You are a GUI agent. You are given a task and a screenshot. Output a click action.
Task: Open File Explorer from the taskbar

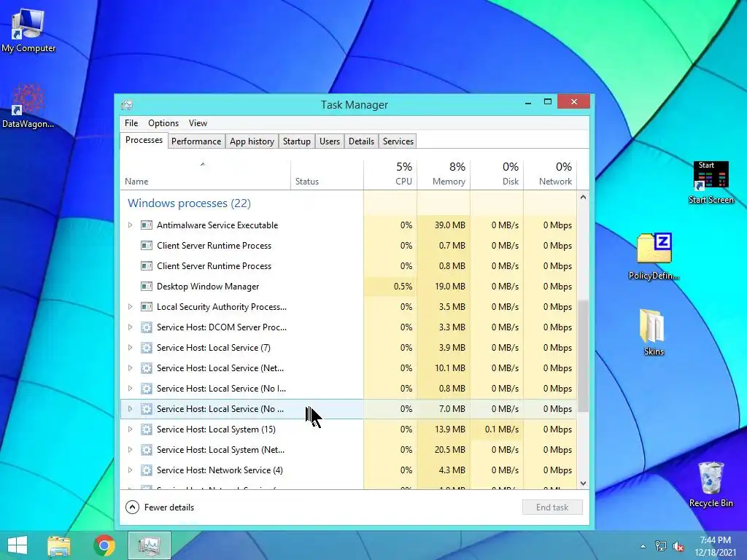(59, 545)
